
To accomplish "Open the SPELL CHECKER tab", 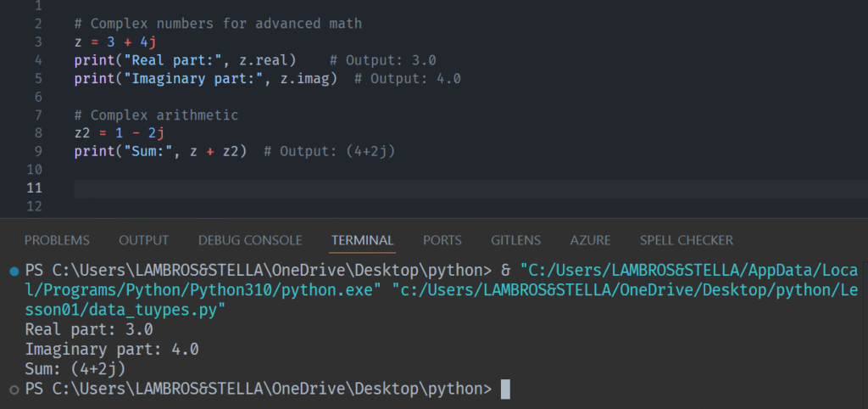I will tap(686, 240).
